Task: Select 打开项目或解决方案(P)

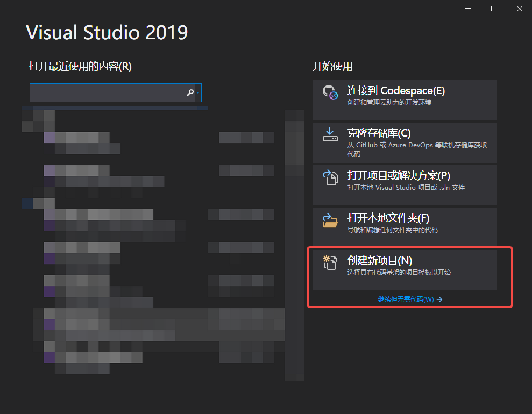Action: pos(405,185)
